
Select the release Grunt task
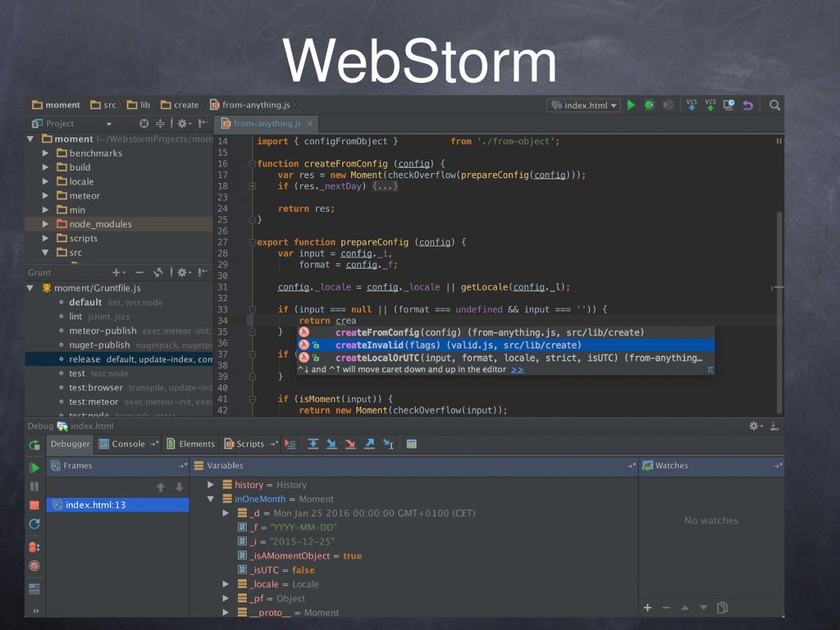click(x=119, y=359)
